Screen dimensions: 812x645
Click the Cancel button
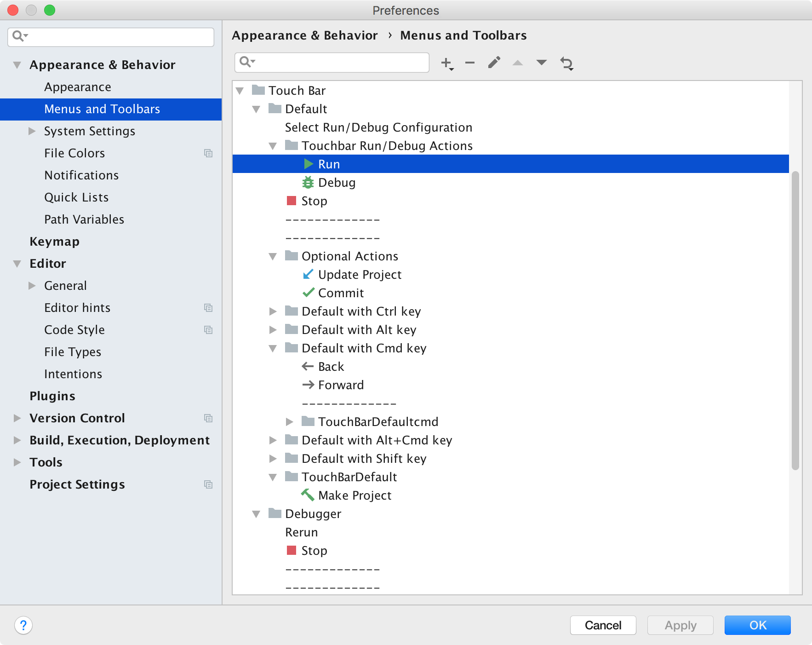click(603, 625)
